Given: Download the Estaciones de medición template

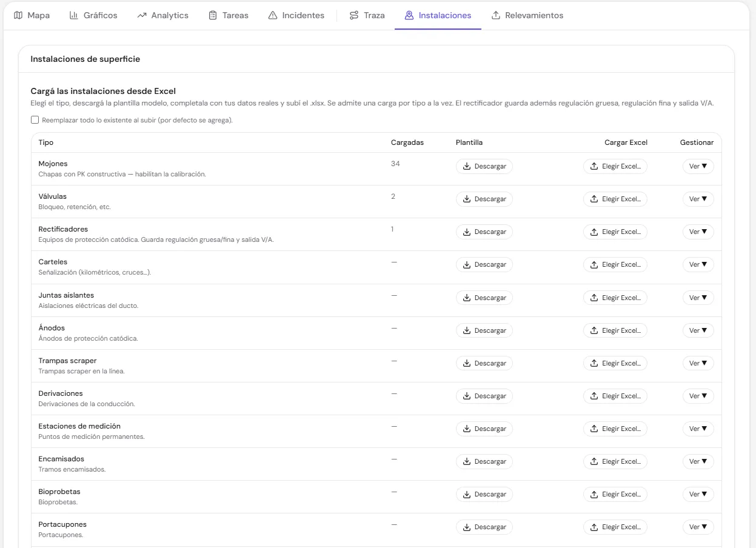Looking at the screenshot, I should coord(484,429).
